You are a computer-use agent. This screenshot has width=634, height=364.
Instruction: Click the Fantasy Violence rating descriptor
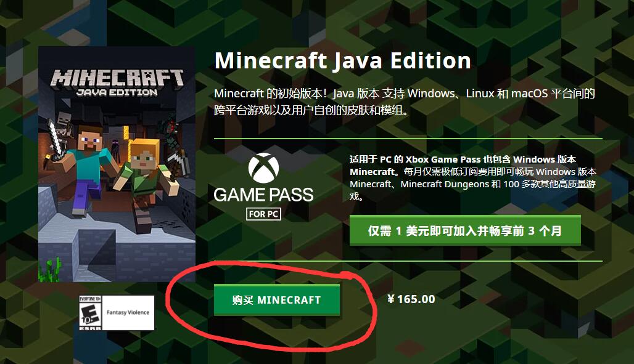click(x=128, y=312)
